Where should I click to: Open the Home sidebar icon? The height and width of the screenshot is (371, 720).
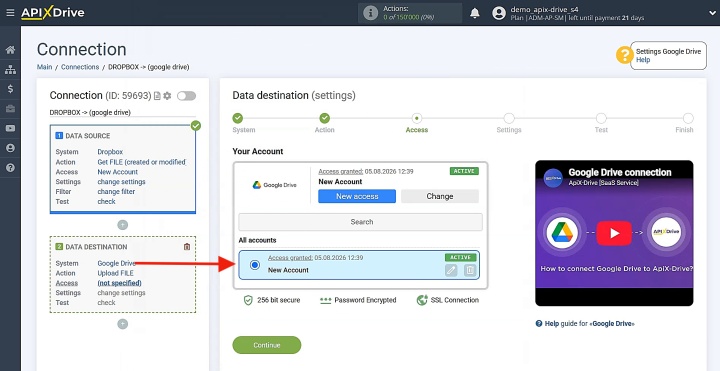pos(10,50)
